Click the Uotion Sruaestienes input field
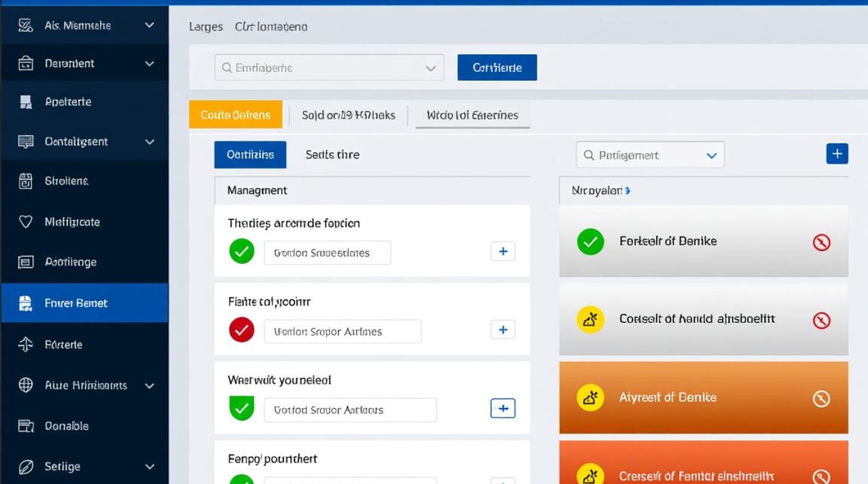Image resolution: width=868 pixels, height=484 pixels. [327, 253]
